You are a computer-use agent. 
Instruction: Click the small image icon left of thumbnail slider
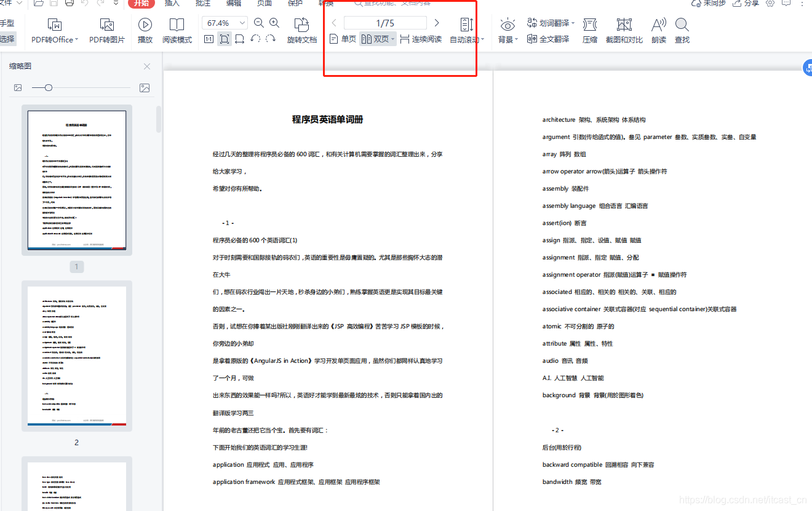(x=18, y=88)
